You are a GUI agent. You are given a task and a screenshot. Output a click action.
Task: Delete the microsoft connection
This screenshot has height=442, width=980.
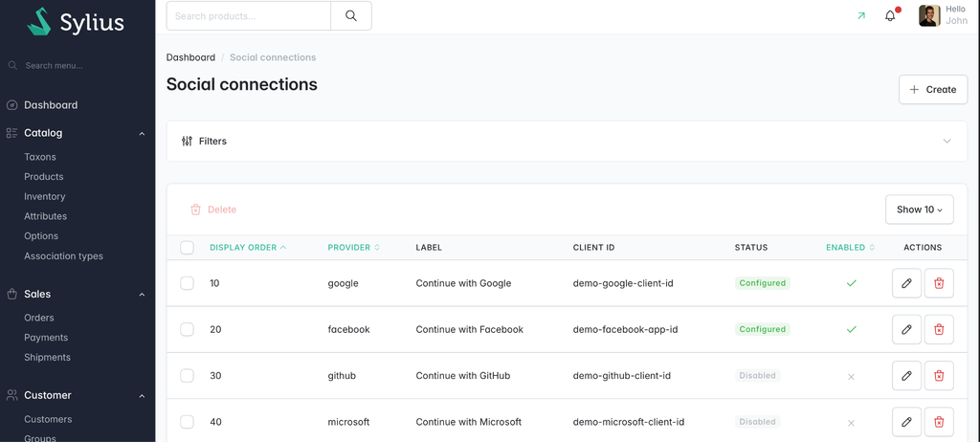tap(939, 422)
